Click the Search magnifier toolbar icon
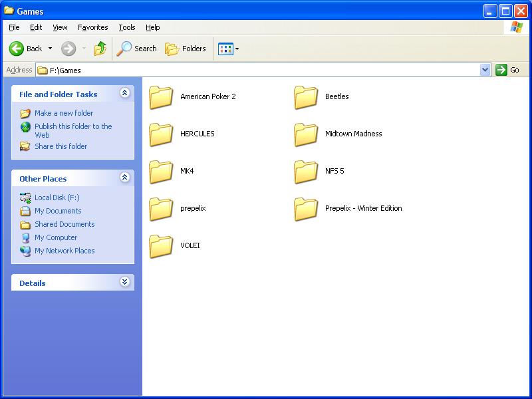This screenshot has height=399, width=532. point(124,49)
